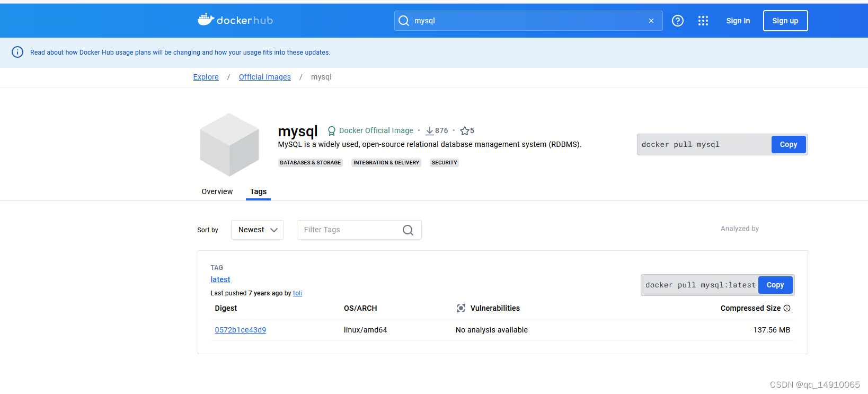Click the mysql repository title
Image resolution: width=868 pixels, height=394 pixels.
pyautogui.click(x=298, y=131)
